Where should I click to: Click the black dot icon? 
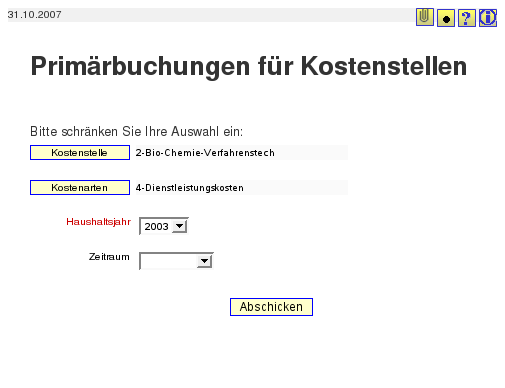446,18
